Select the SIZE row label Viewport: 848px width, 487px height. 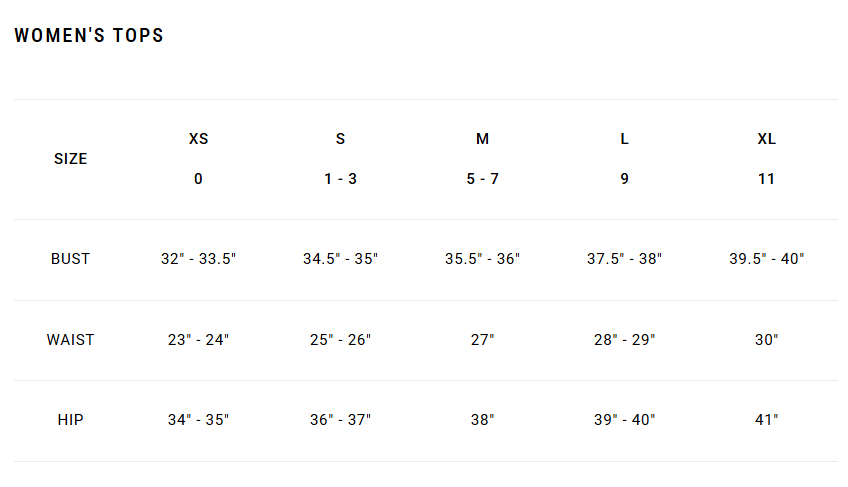tap(70, 159)
